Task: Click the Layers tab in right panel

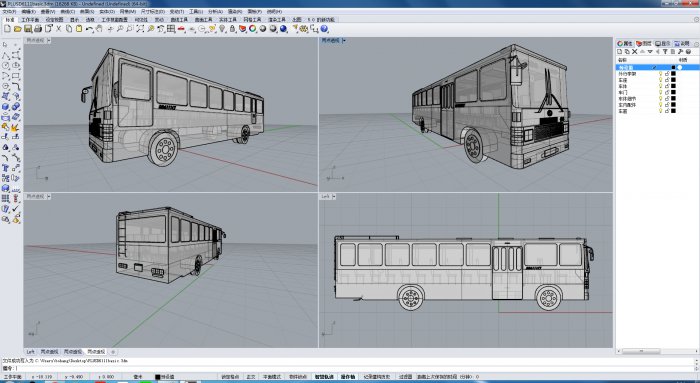Action: coord(643,43)
